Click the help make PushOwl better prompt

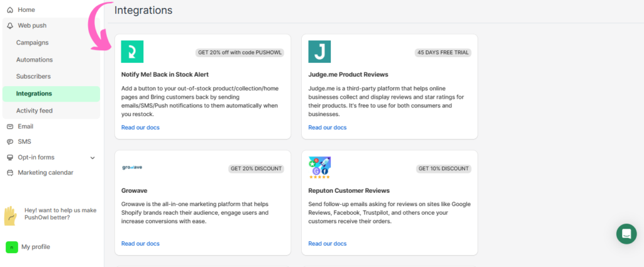60,214
